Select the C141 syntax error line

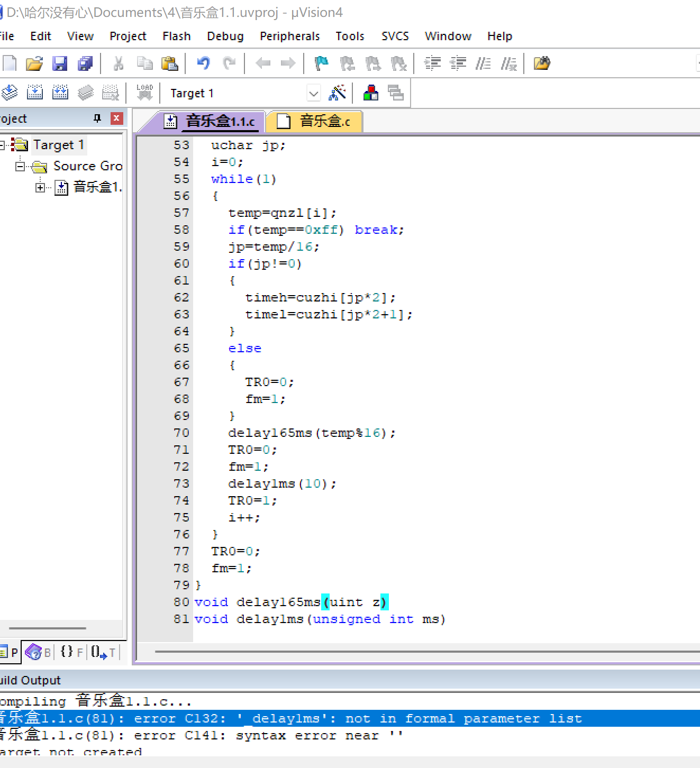tap(350, 735)
